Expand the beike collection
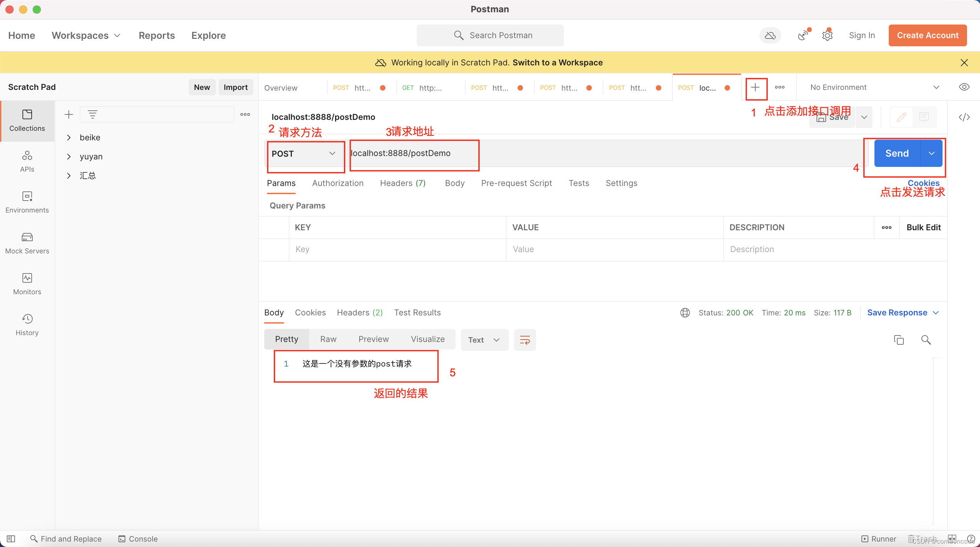Viewport: 980px width, 547px height. (69, 137)
